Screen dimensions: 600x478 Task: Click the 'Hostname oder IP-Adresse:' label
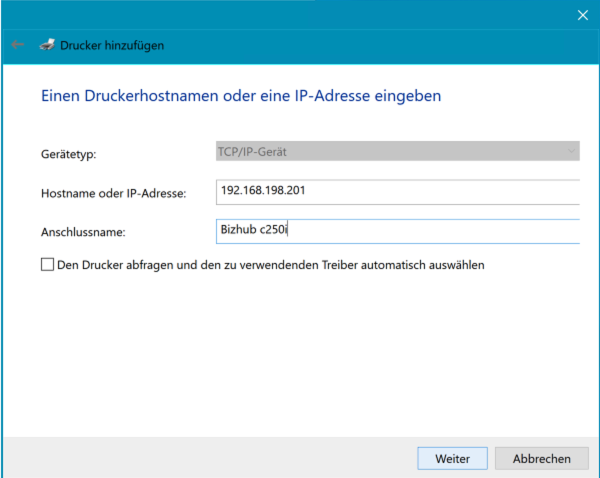(113, 193)
